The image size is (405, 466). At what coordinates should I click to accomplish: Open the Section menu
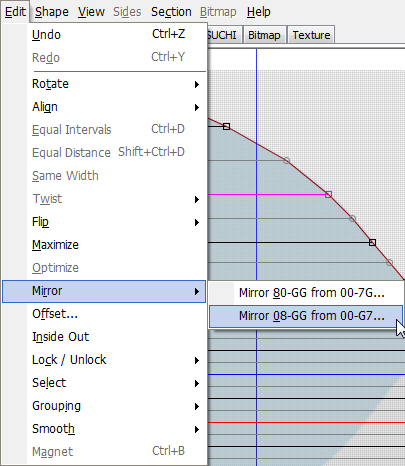[171, 12]
